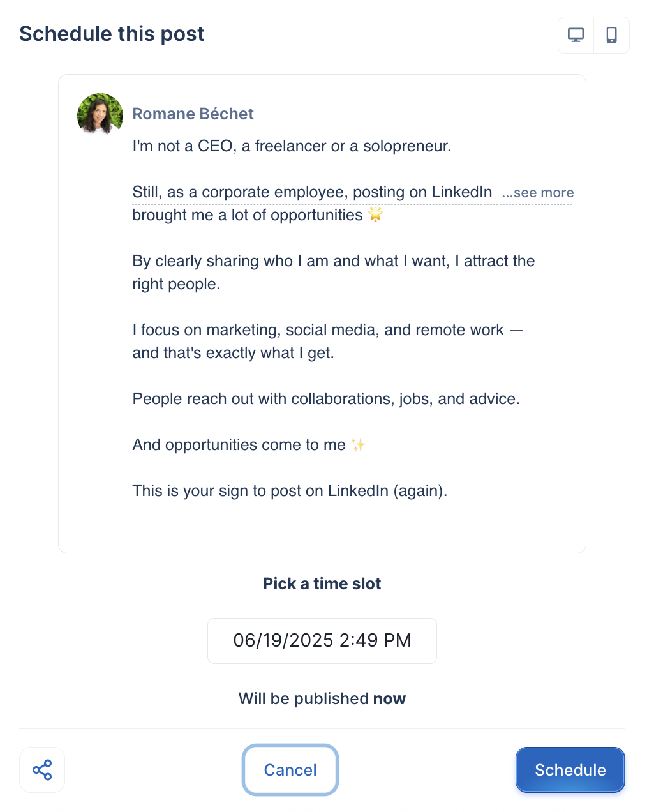Click the sparkles emoji in the post
This screenshot has height=812, width=647.
tap(358, 445)
